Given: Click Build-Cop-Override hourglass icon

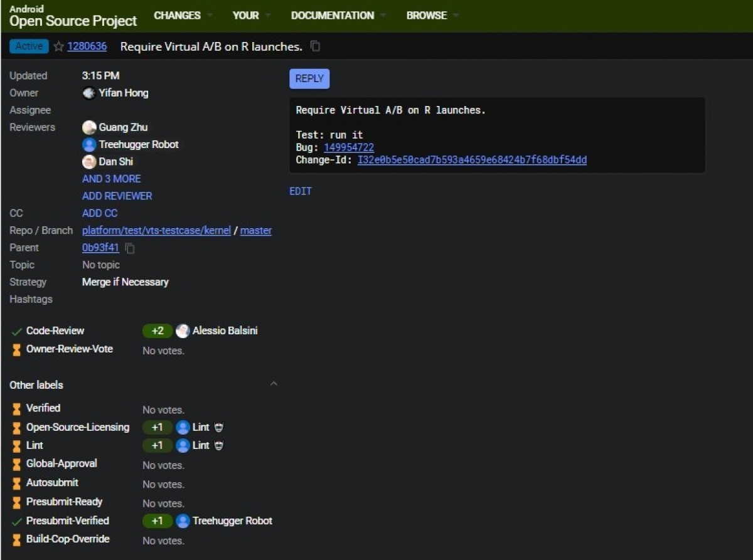Looking at the screenshot, I should (17, 539).
